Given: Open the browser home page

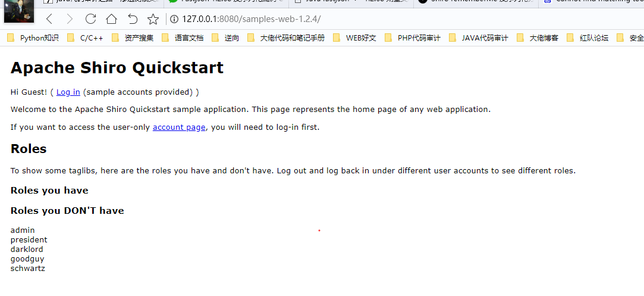Looking at the screenshot, I should pyautogui.click(x=111, y=19).
